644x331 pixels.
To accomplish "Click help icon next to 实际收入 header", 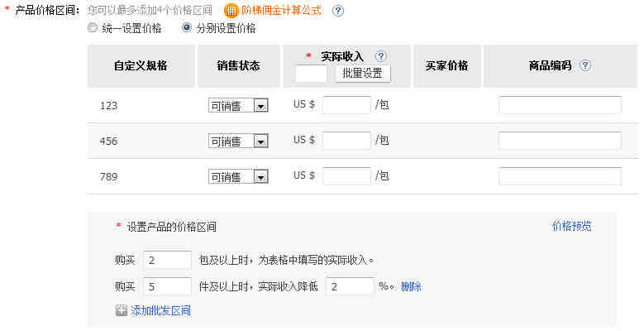I will 381,56.
